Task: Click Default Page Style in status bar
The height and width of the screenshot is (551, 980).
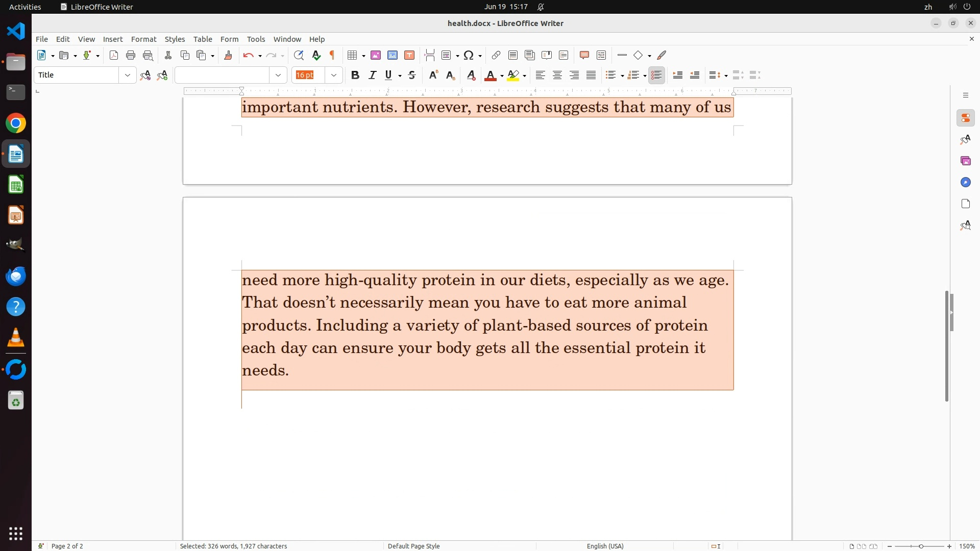Action: [413, 546]
